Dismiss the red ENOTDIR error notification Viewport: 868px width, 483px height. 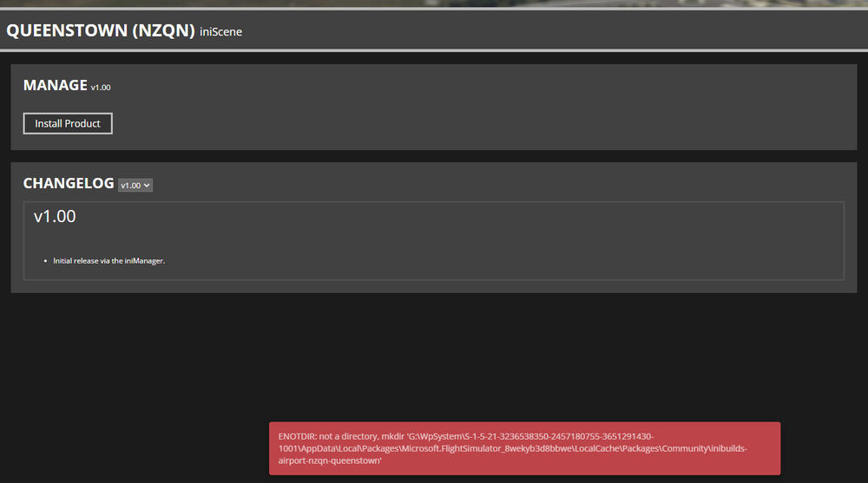tap(524, 448)
